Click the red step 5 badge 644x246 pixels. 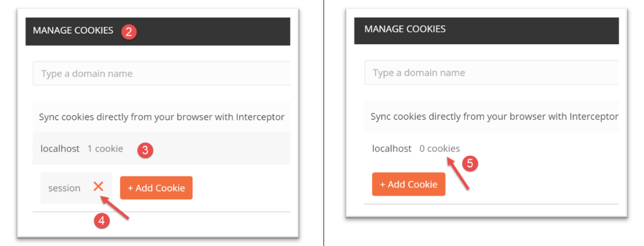click(469, 164)
